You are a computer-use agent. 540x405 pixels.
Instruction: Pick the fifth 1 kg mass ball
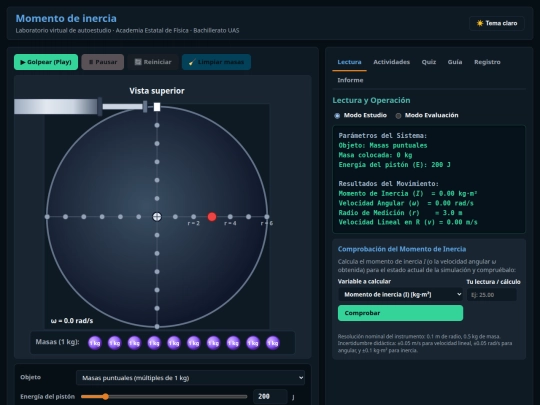click(174, 343)
